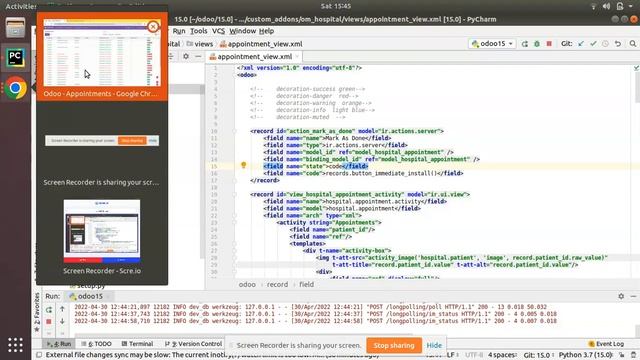This screenshot has height=360, width=640.
Task: Toggle the 4: Run tool window tab
Action: coord(59,344)
